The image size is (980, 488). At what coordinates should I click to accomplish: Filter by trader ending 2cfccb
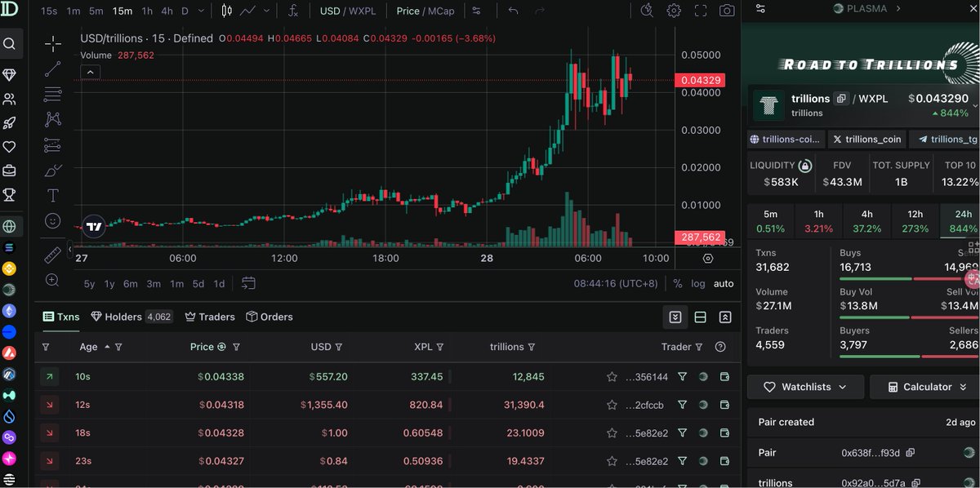[682, 405]
